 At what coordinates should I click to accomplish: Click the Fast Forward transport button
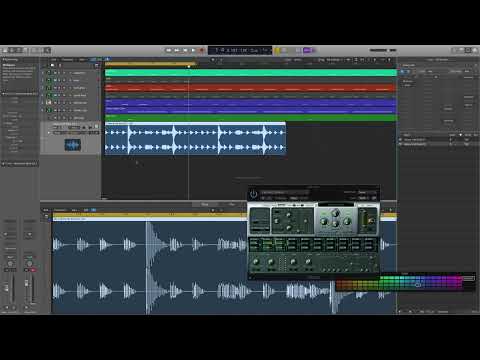pyautogui.click(x=177, y=50)
